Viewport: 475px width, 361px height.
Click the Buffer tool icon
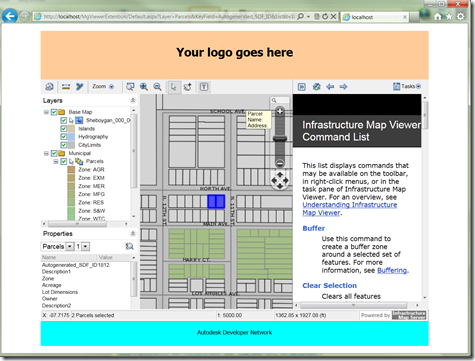click(x=79, y=87)
